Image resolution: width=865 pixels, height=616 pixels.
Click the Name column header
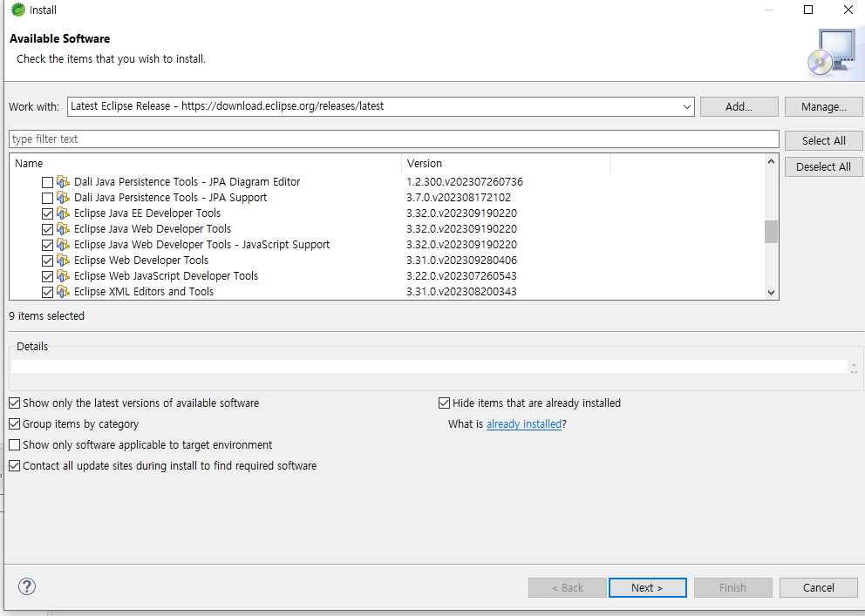[x=206, y=164]
